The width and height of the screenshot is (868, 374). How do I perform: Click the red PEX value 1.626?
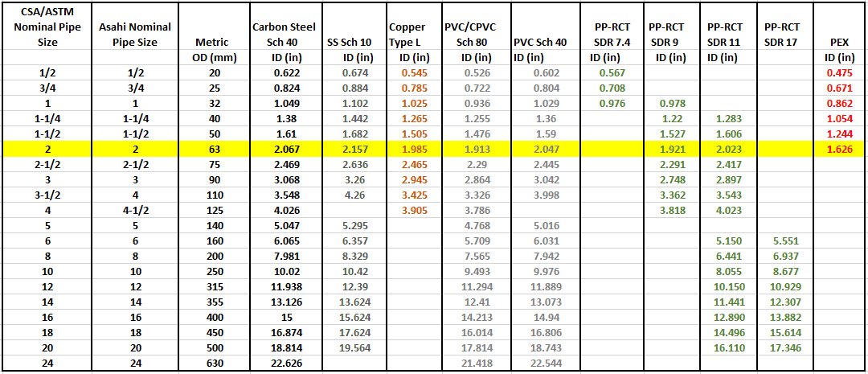click(x=840, y=149)
